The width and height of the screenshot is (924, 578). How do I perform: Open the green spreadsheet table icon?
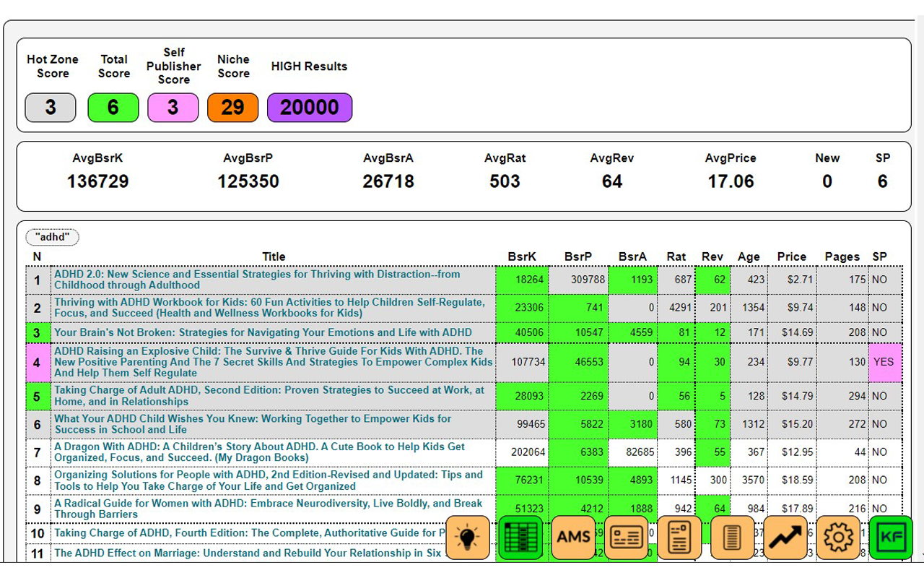click(520, 537)
